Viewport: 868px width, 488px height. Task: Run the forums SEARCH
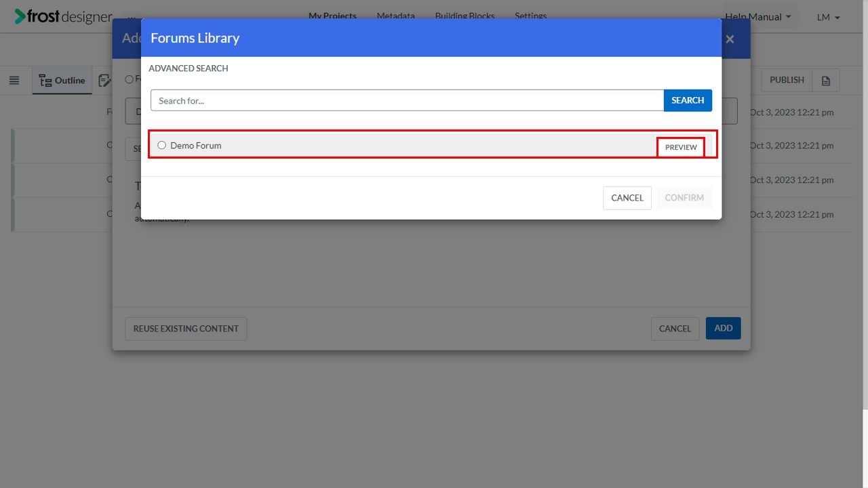pos(688,100)
